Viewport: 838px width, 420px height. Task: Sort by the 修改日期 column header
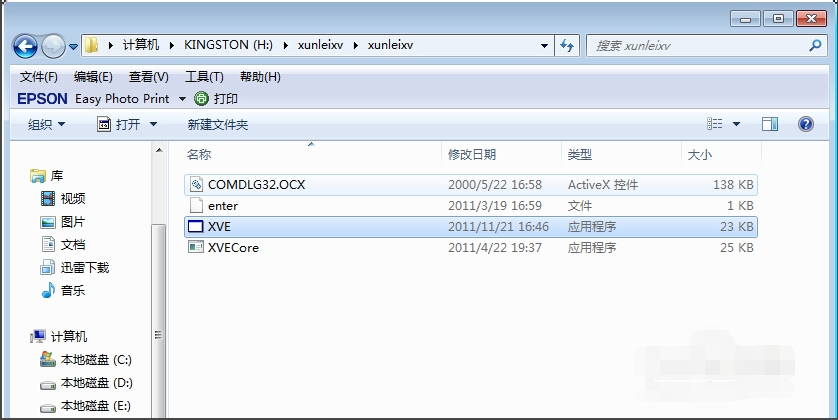click(472, 155)
